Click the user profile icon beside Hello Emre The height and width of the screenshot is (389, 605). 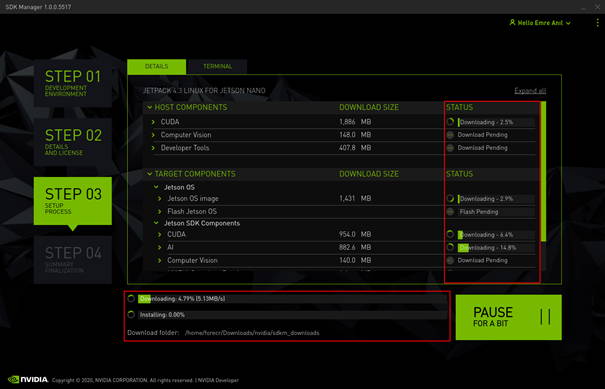pyautogui.click(x=512, y=22)
